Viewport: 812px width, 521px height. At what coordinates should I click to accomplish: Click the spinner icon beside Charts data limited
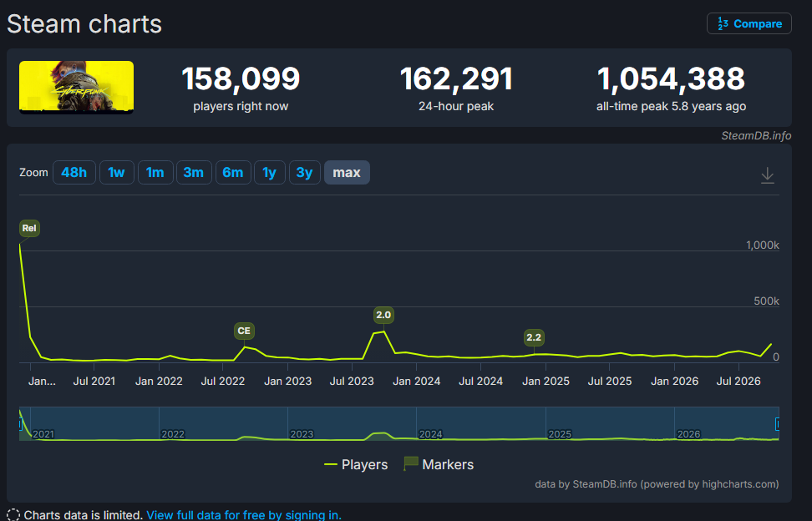tap(13, 515)
